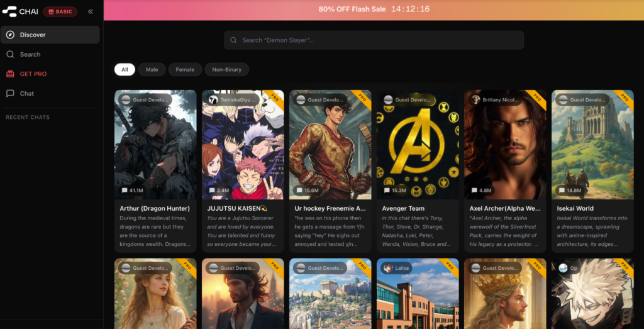Screen dimensions: 644x329
Task: Filter characters by Male
Action: (152, 69)
